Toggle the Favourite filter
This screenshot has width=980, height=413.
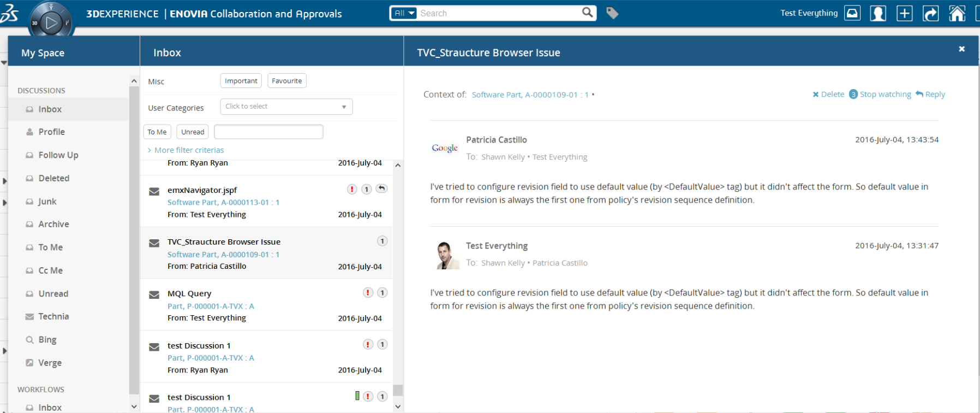click(x=286, y=81)
